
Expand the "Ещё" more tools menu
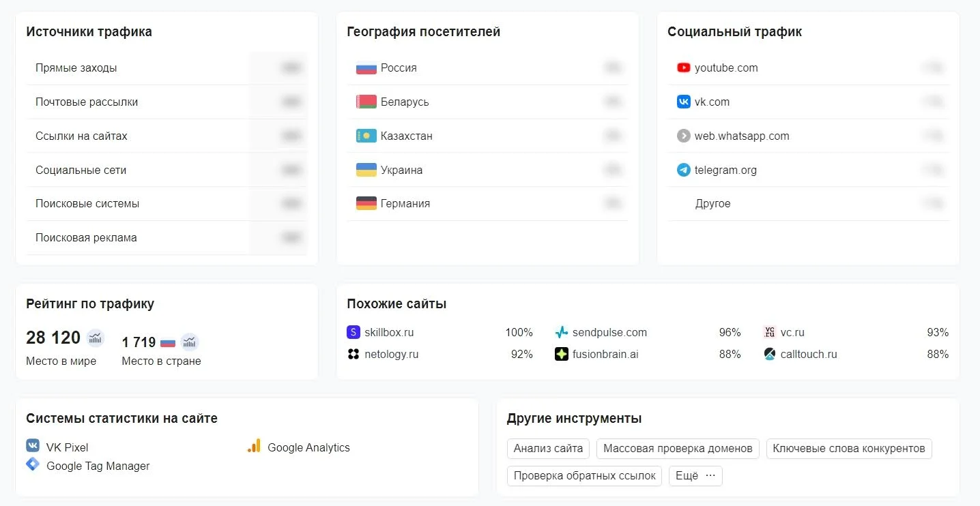click(x=695, y=476)
